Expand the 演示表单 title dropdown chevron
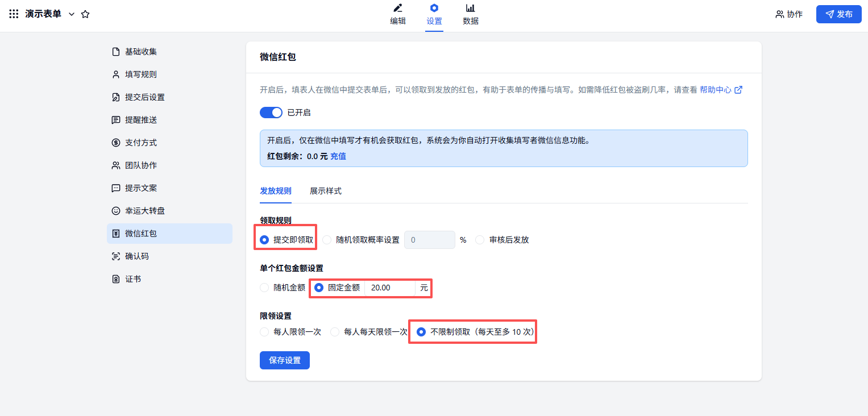Viewport: 868px width, 416px height. (x=72, y=14)
